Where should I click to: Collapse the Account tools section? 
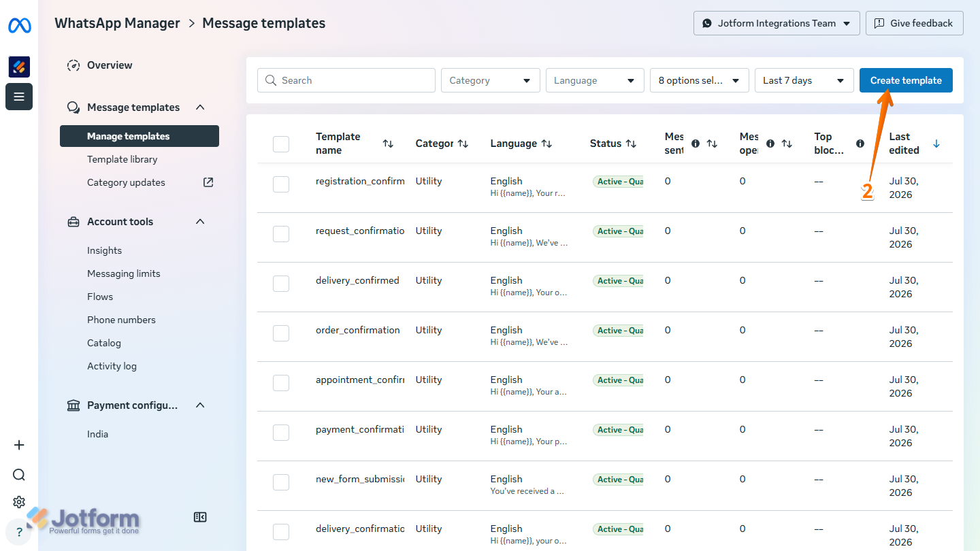pyautogui.click(x=200, y=222)
